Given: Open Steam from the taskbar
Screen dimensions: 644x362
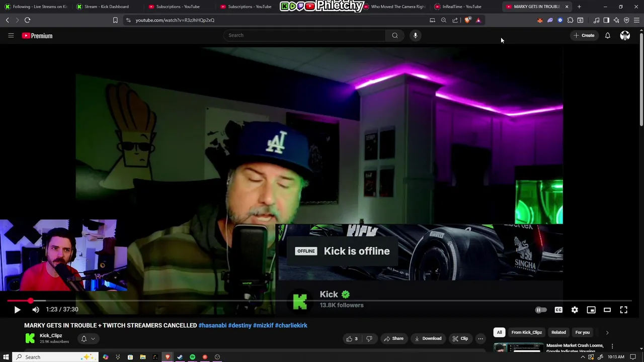Looking at the screenshot, I should click(x=180, y=357).
